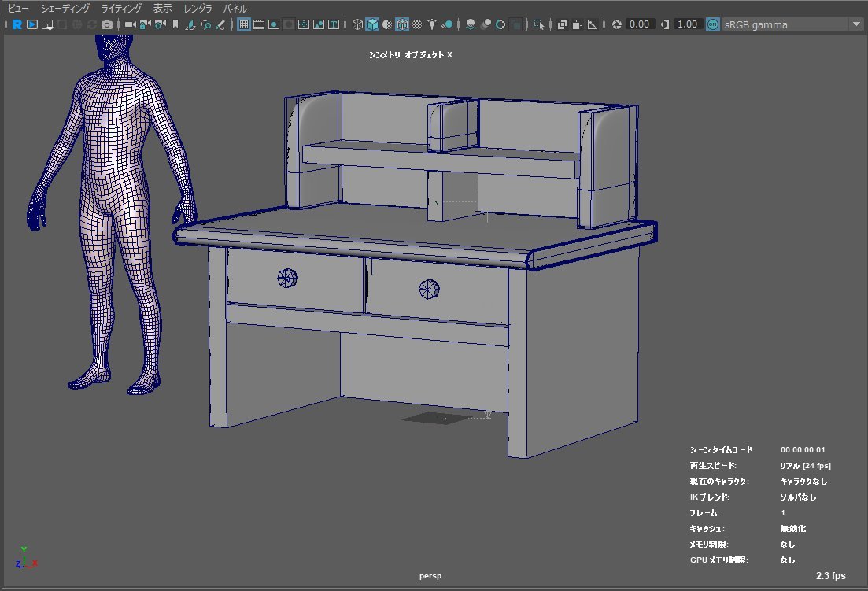Click the gamma icon
The width and height of the screenshot is (868, 591).
click(666, 24)
